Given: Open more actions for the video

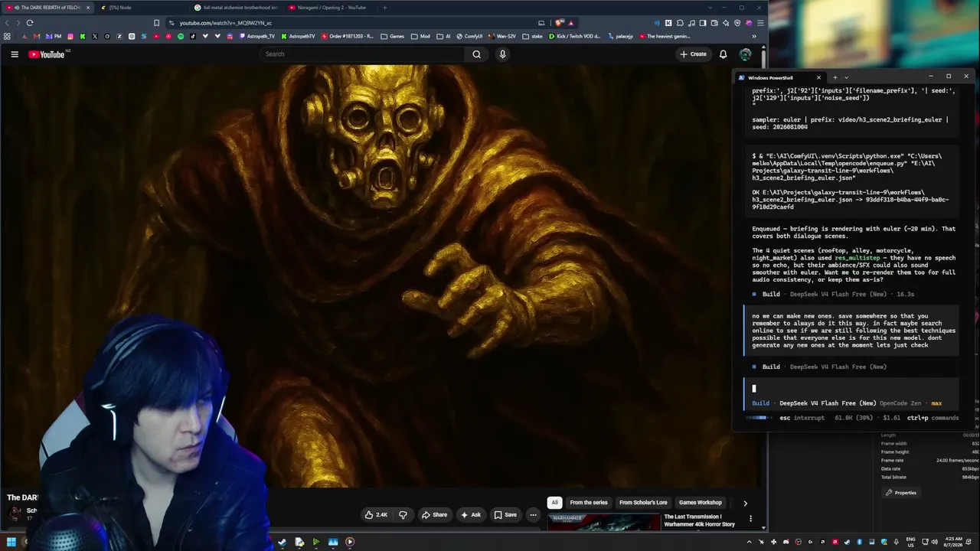Looking at the screenshot, I should (533, 515).
